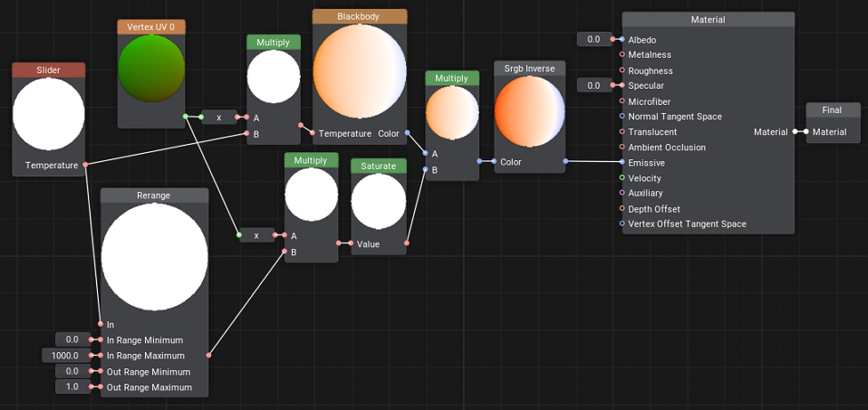Click the Vertex Offset Tangent Space pin
Image resolution: width=868 pixels, height=410 pixels.
coord(622,224)
